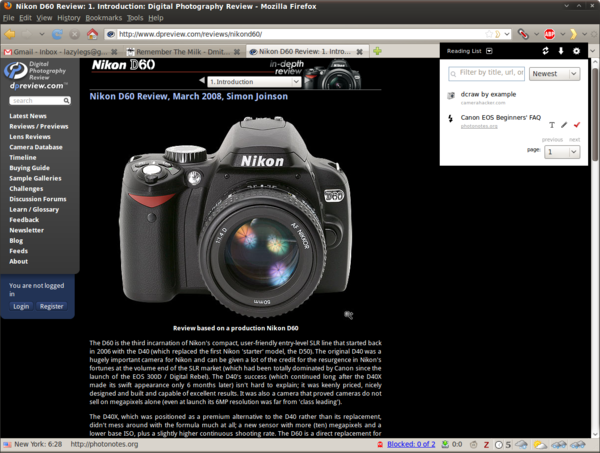The height and width of the screenshot is (453, 600).
Task: Open the review section '1. Introduction' dropdown
Action: [x=254, y=82]
